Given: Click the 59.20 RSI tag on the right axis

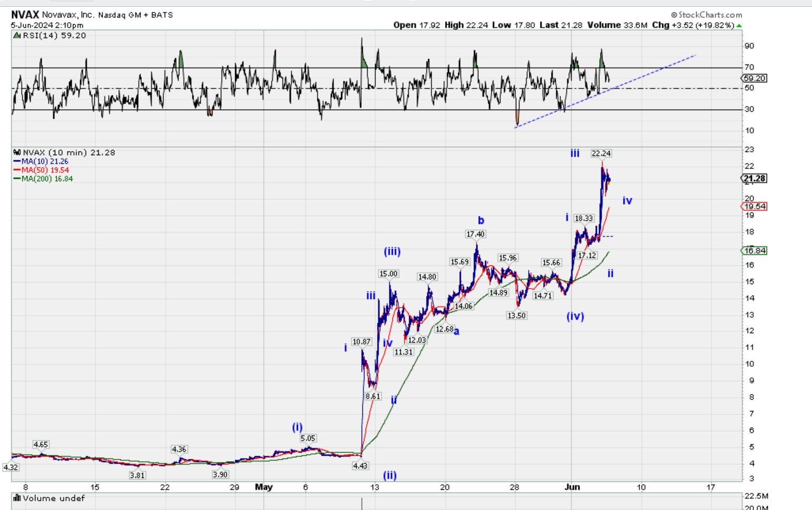Looking at the screenshot, I should pos(754,78).
